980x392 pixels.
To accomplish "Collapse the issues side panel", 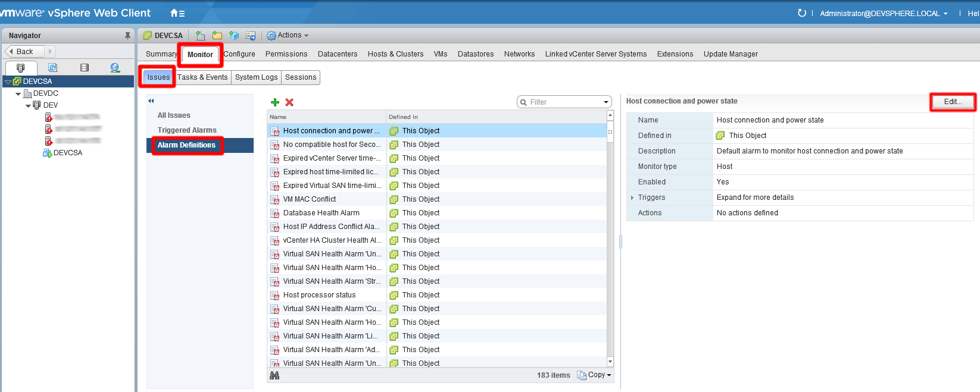I will 151,101.
